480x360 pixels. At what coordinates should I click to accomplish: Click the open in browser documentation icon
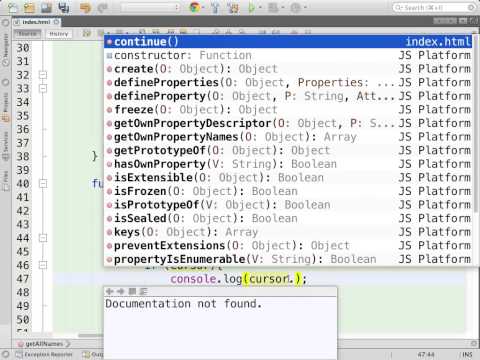[x=132, y=292]
